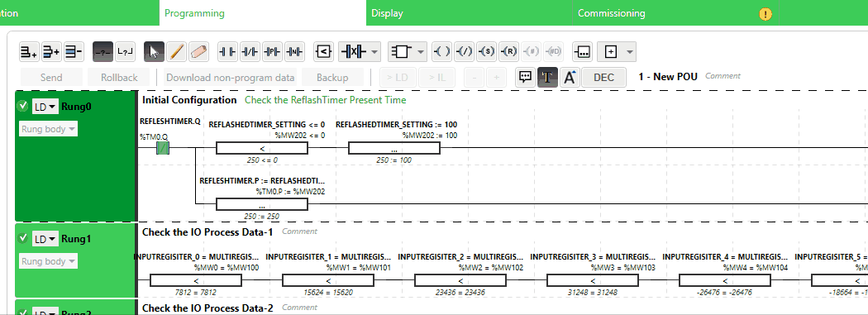
Task: Click the text size A icon
Action: tap(569, 78)
